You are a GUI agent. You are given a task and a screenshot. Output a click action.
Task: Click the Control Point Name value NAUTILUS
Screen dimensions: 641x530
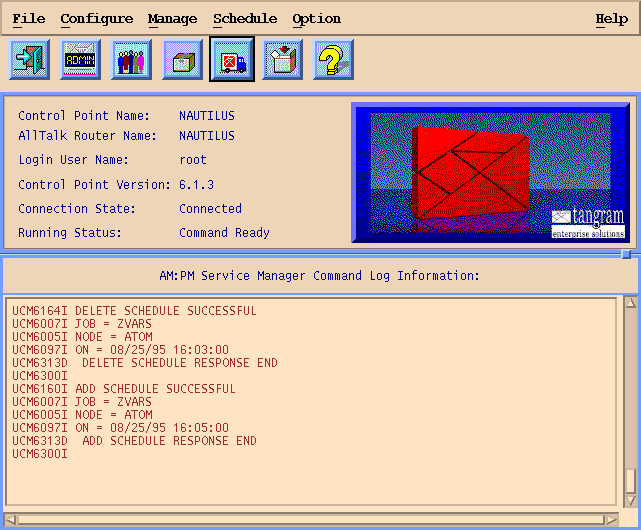(x=207, y=116)
